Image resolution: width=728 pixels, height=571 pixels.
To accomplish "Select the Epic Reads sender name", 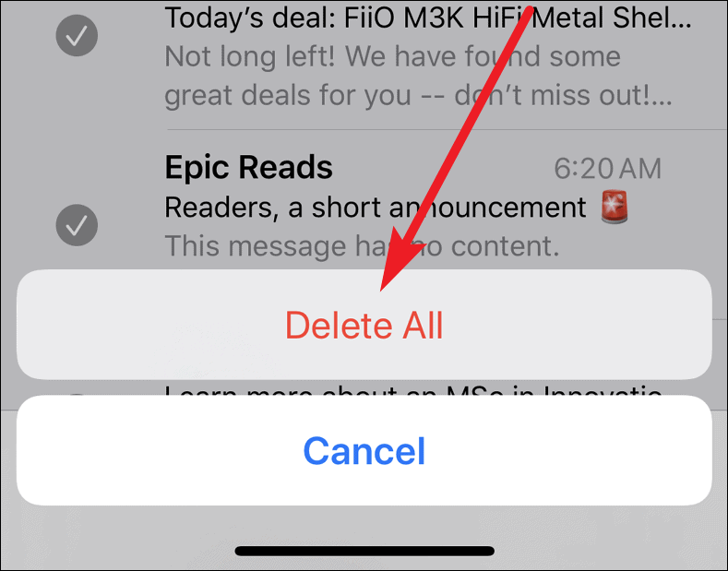I will (x=249, y=167).
